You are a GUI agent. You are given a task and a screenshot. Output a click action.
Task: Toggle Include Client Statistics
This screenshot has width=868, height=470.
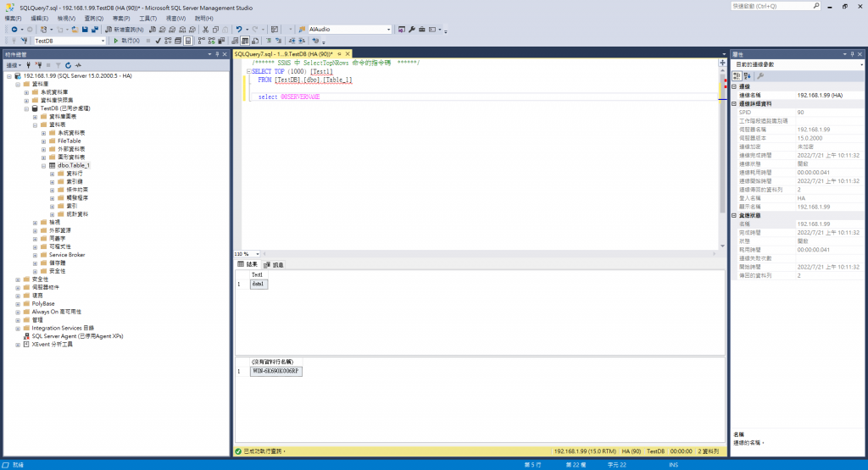221,41
